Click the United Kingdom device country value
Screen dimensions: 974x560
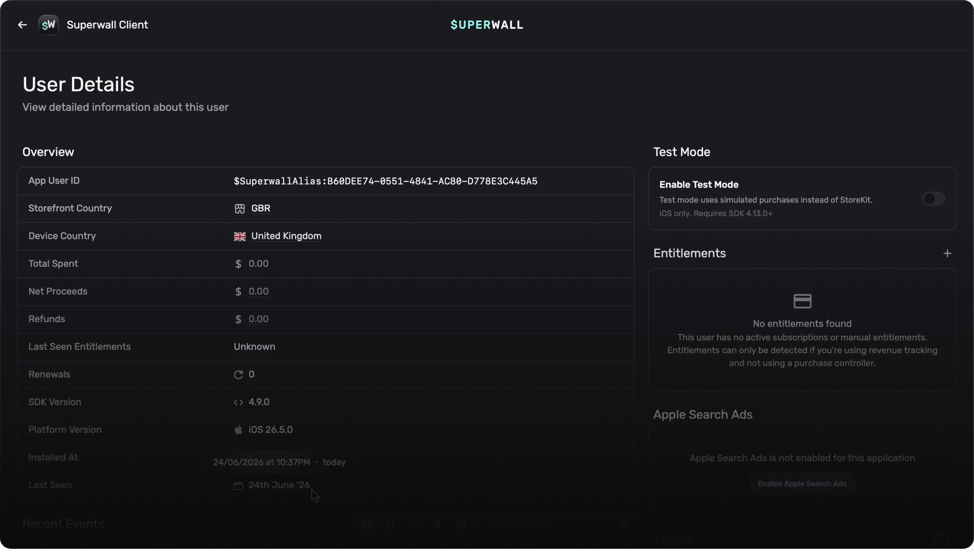pyautogui.click(x=286, y=236)
